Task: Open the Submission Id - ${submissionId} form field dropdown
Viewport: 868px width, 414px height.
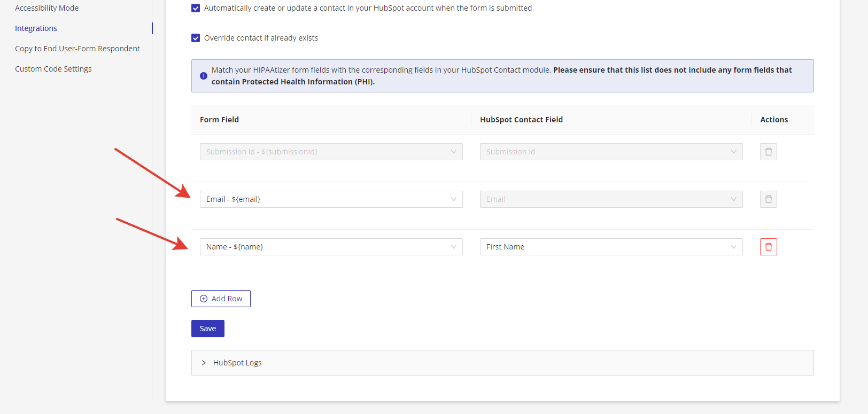Action: (331, 152)
